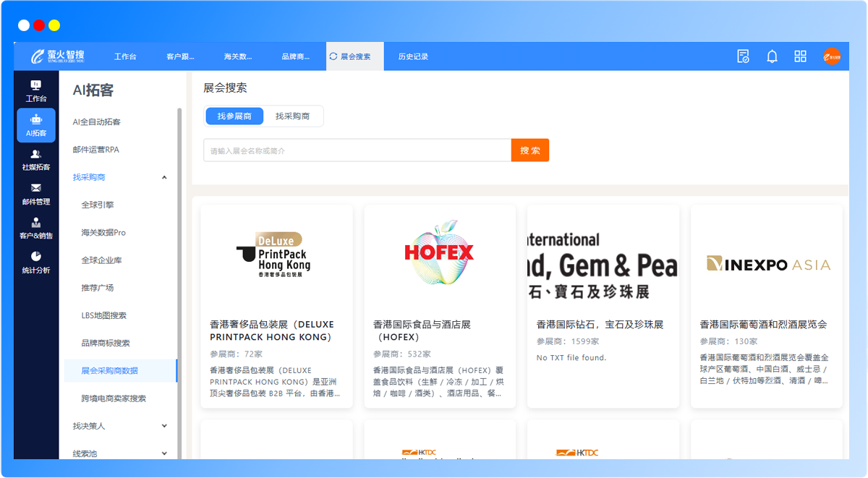The height and width of the screenshot is (478, 868).
Task: Open 全球引擎 in the side menu
Action: tap(98, 205)
